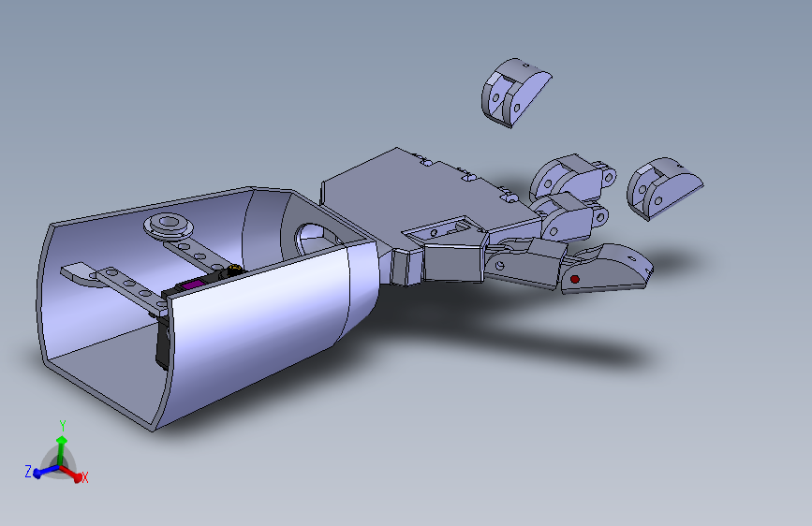Image resolution: width=812 pixels, height=526 pixels.
Task: Select the round pulley disc in the forearm shell
Action: tap(169, 225)
